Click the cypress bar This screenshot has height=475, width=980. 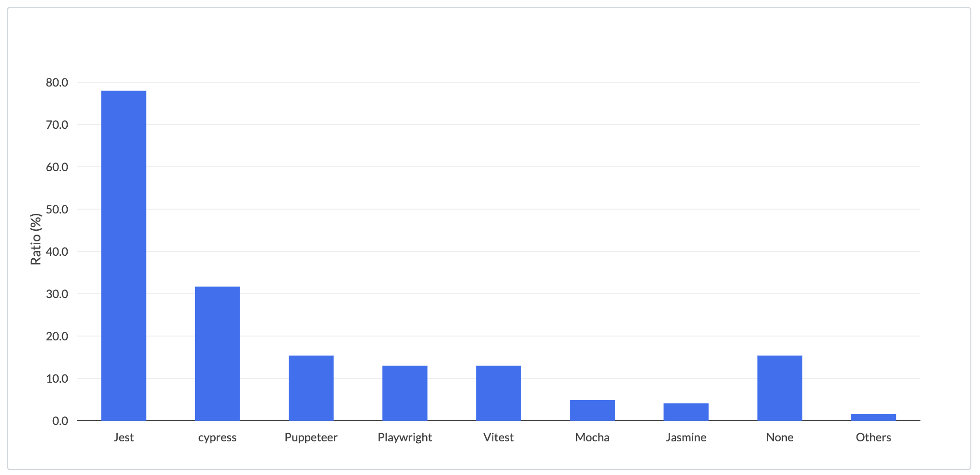tap(217, 354)
